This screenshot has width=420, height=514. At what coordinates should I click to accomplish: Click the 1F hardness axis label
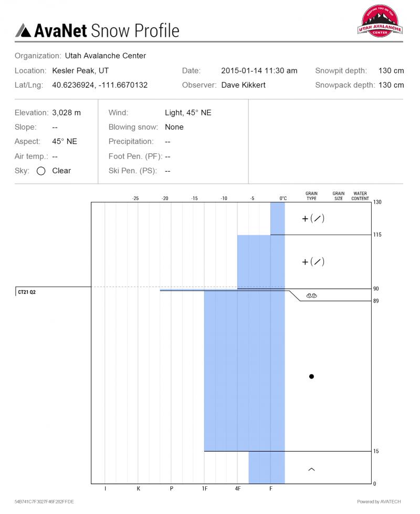point(205,488)
